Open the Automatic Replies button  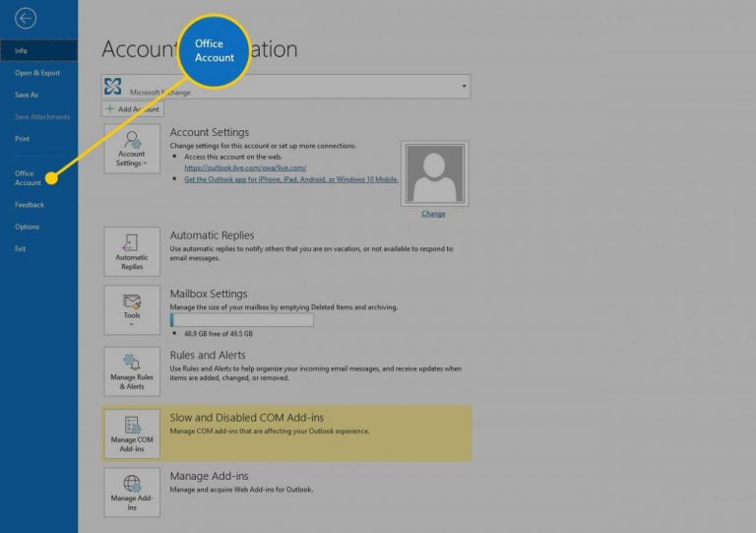pyautogui.click(x=132, y=252)
